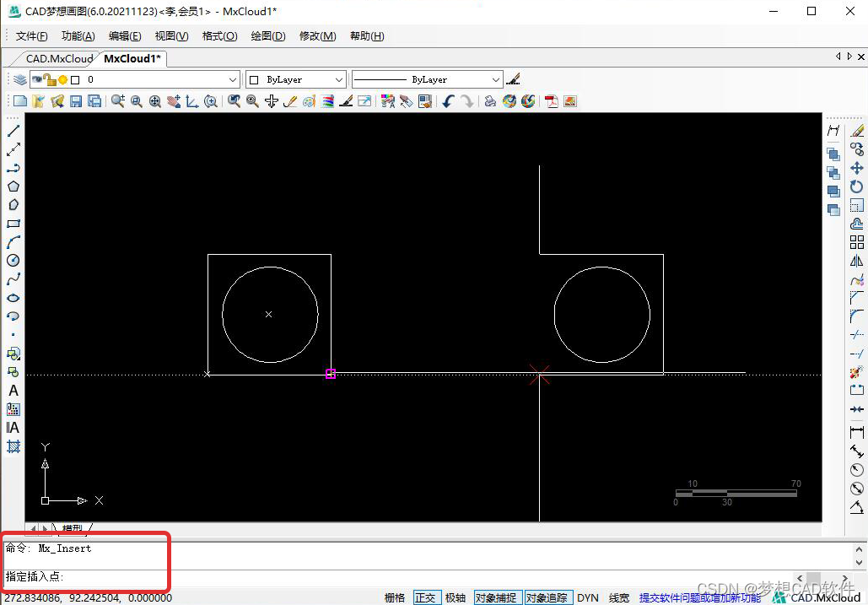Select the Line drawing tool
The image size is (868, 605).
13,131
